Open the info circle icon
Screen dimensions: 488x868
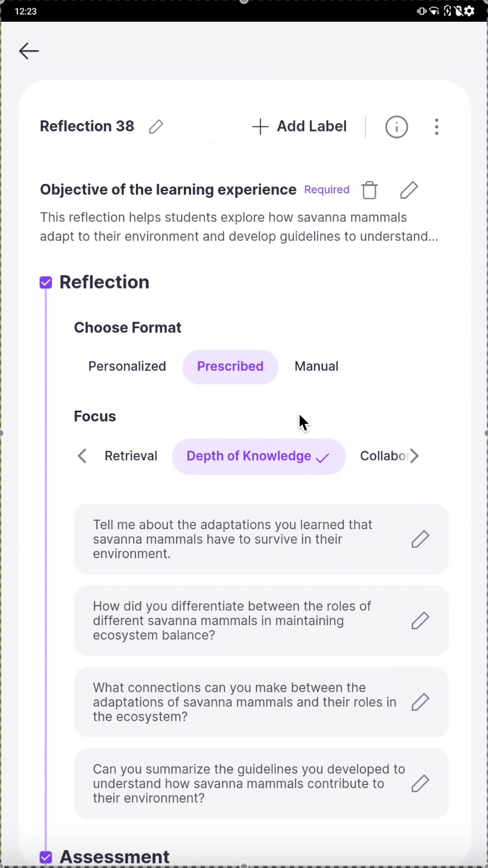pyautogui.click(x=397, y=127)
